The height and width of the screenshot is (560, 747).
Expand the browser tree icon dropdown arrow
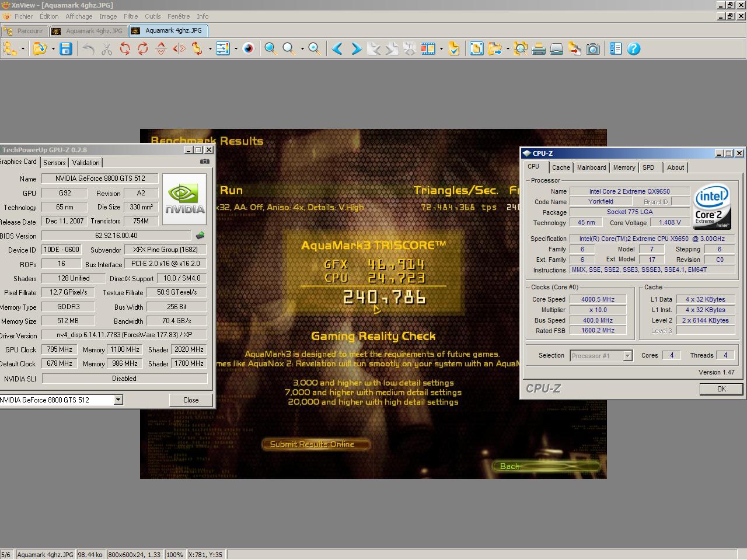click(x=23, y=49)
